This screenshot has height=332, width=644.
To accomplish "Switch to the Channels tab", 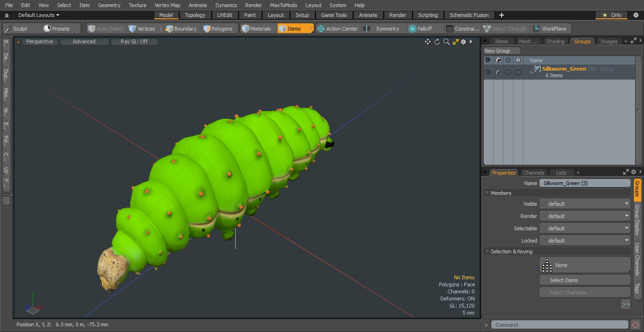I will click(x=534, y=173).
